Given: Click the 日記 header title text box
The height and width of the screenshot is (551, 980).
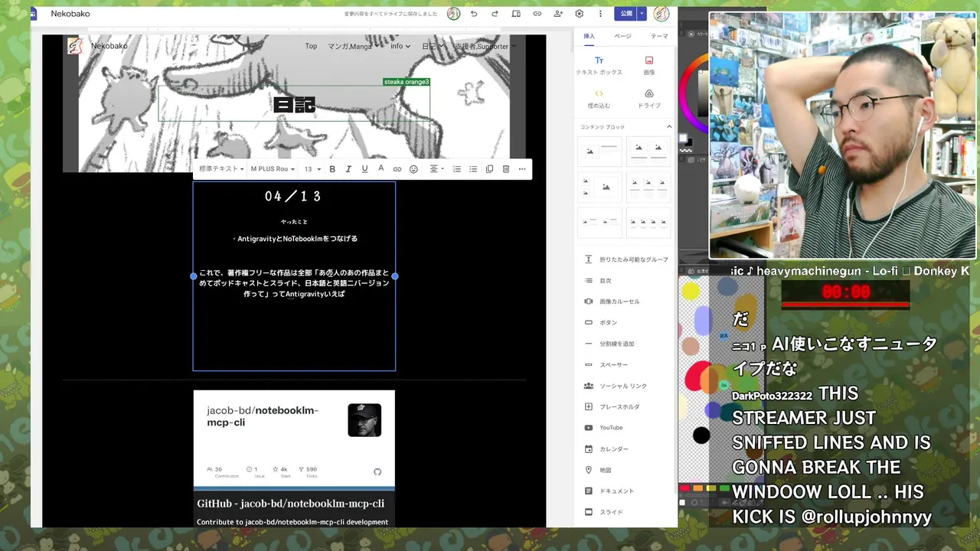Looking at the screenshot, I should 294,104.
